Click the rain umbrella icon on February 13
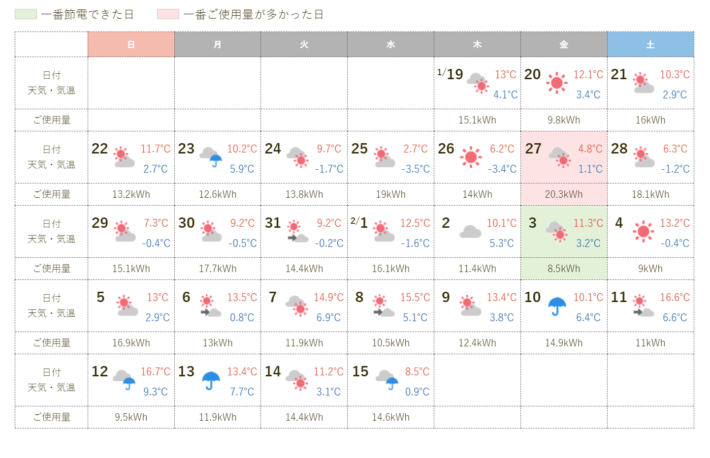 [x=211, y=380]
